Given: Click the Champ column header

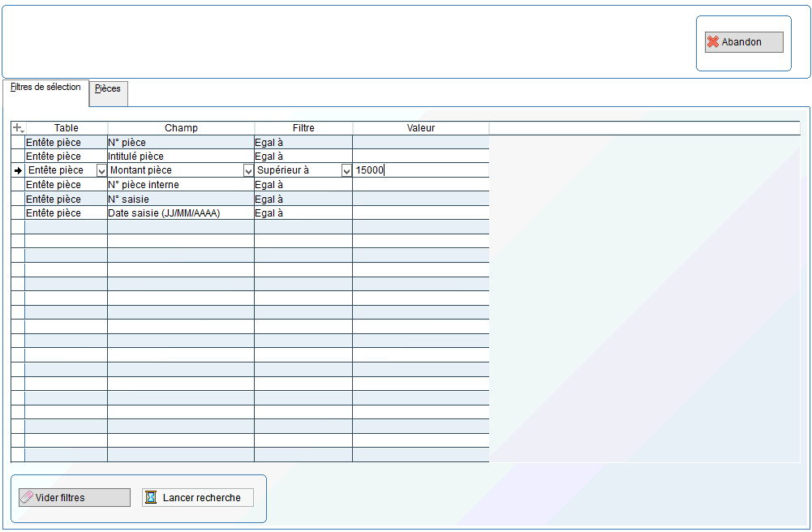Looking at the screenshot, I should tap(181, 128).
